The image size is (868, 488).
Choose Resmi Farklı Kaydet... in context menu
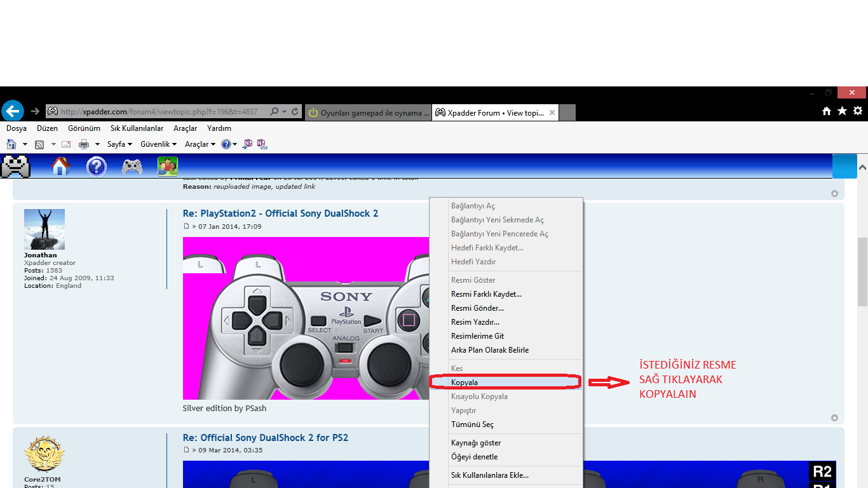pyautogui.click(x=506, y=294)
